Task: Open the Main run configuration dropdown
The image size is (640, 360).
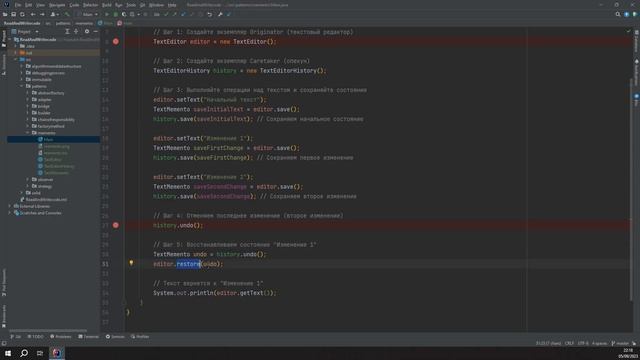Action: (88, 14)
